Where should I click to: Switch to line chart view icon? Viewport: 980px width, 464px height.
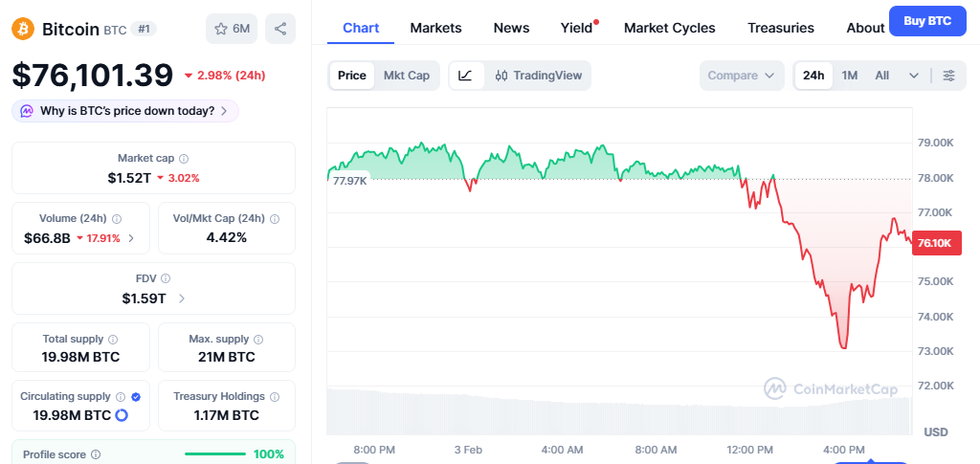[466, 76]
